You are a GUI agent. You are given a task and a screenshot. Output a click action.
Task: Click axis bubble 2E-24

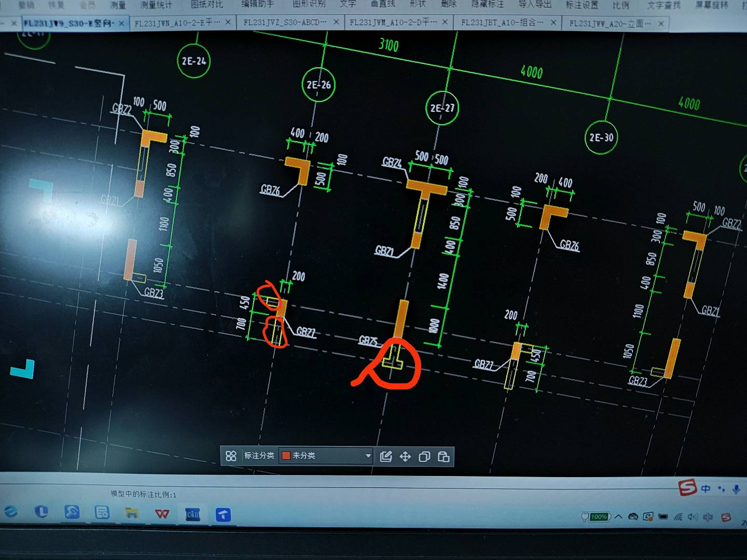(x=194, y=61)
